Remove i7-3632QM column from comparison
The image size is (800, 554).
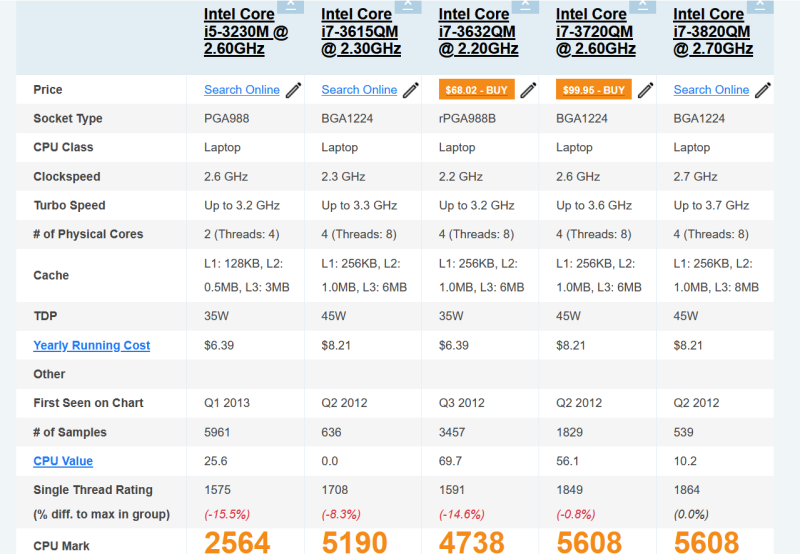pyautogui.click(x=526, y=6)
